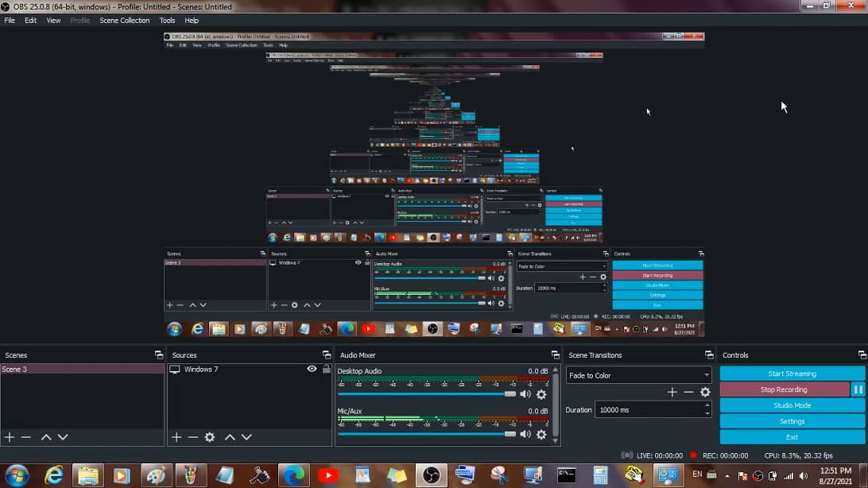The height and width of the screenshot is (488, 868).
Task: Open the File menu
Action: point(10,21)
